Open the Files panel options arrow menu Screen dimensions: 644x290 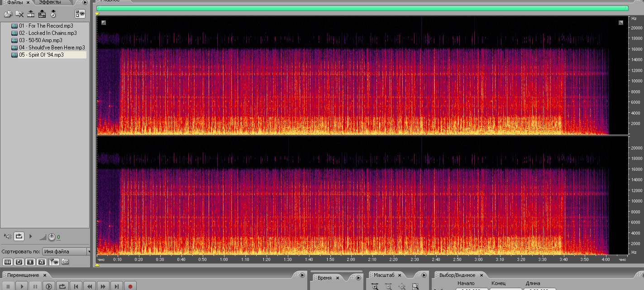coord(85,2)
